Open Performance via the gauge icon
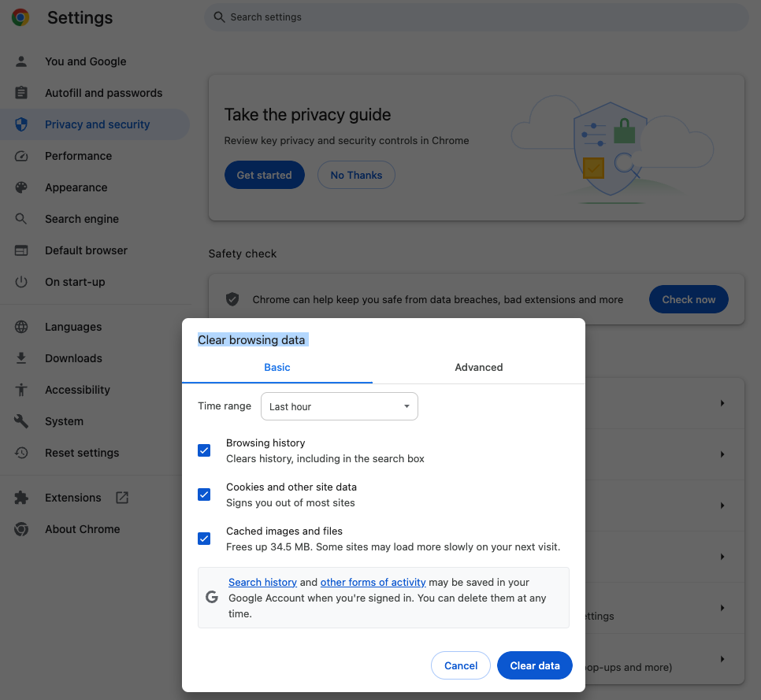 pos(20,156)
